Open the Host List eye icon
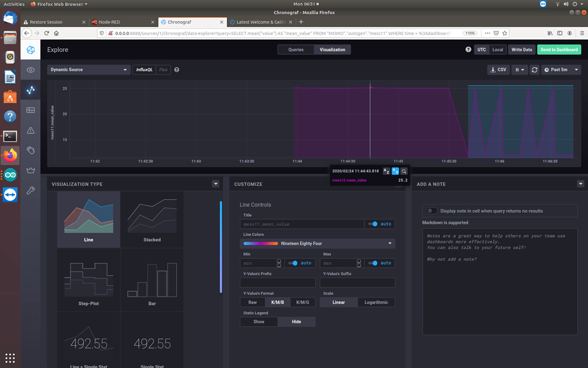 [30, 68]
